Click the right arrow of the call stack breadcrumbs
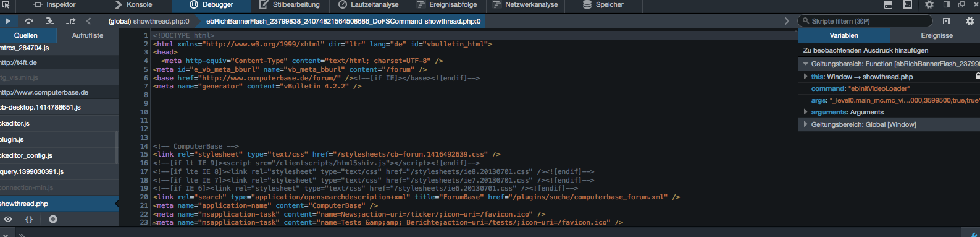Image resolution: width=980 pixels, height=237 pixels. tap(787, 21)
